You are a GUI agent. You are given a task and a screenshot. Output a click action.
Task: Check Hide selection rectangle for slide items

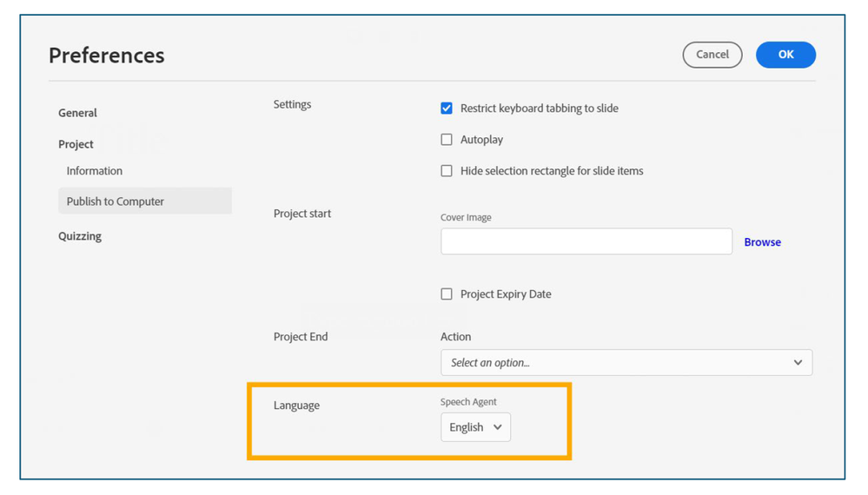447,171
